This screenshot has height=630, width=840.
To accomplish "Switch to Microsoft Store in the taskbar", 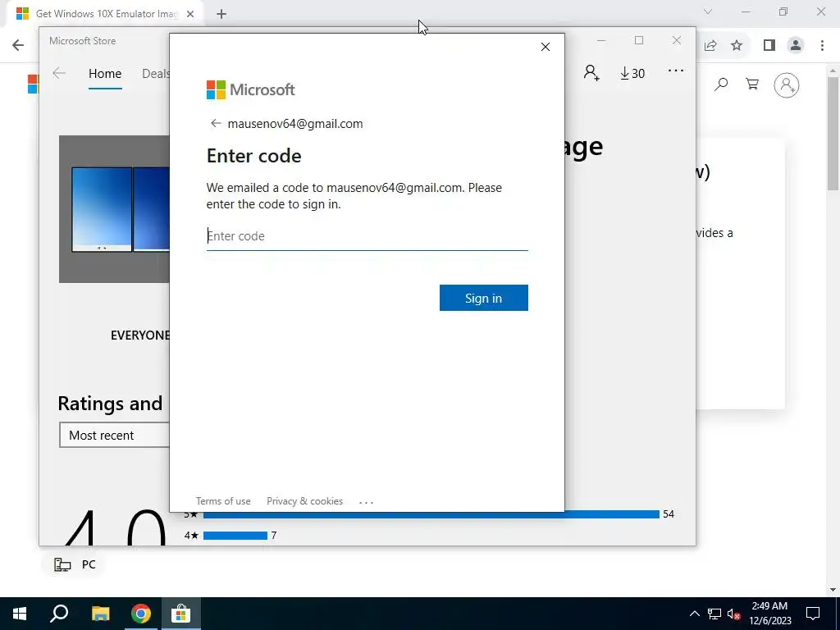I will point(181,614).
